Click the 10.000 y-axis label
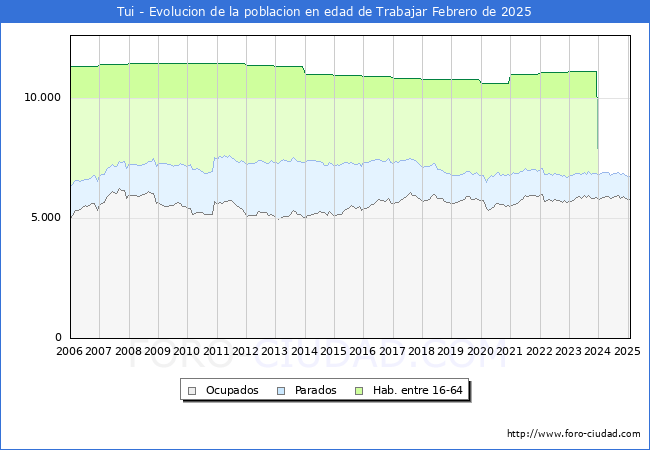The height and width of the screenshot is (450, 650). [42, 98]
